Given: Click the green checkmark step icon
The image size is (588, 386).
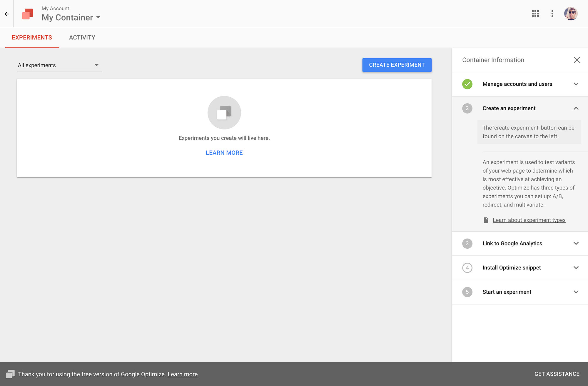Looking at the screenshot, I should tap(467, 84).
